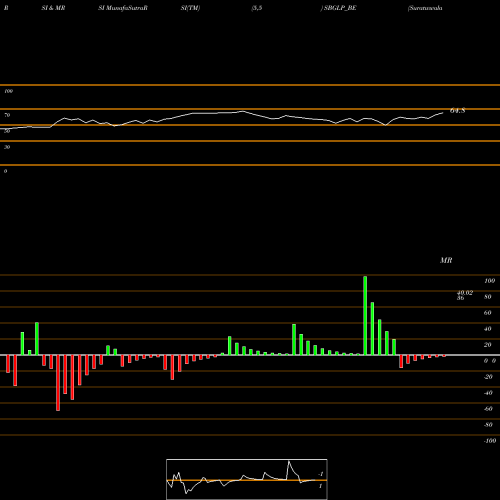Click the RSI panel 70 level label

click(x=7, y=115)
